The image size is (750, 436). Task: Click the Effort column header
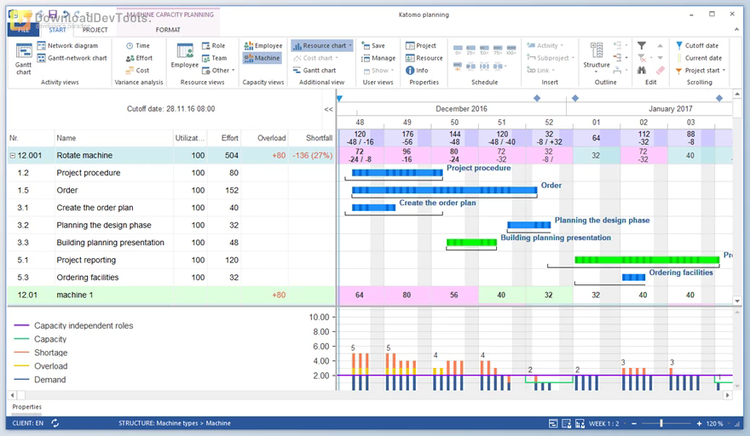click(224, 138)
